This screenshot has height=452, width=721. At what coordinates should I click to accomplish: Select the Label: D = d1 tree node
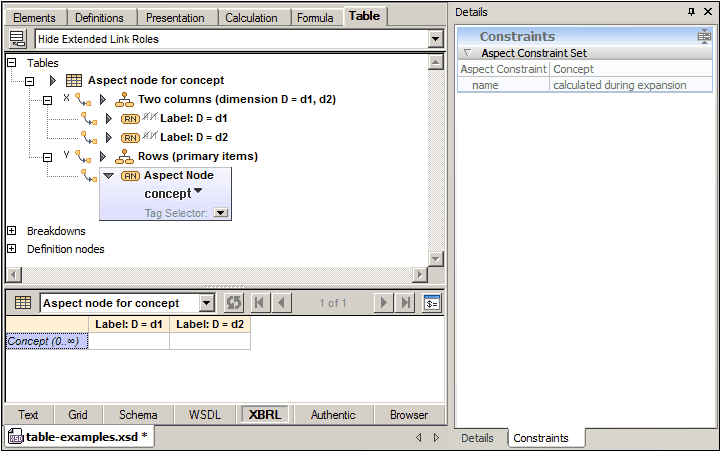[193, 118]
